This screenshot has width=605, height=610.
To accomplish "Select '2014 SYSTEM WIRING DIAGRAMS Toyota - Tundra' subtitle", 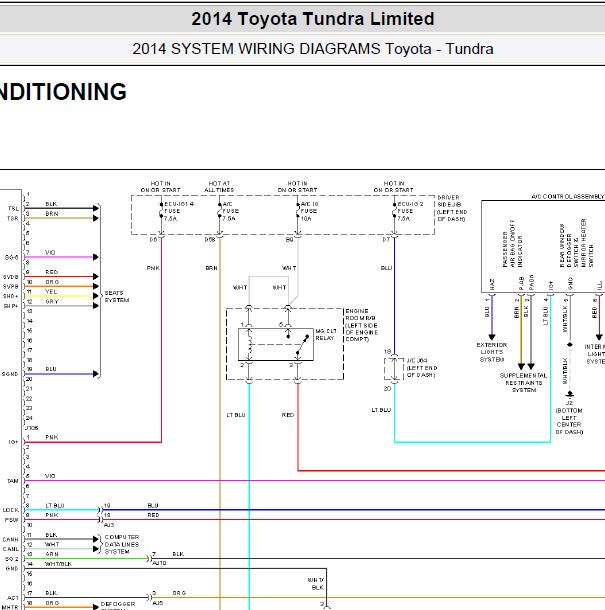I will [x=313, y=49].
